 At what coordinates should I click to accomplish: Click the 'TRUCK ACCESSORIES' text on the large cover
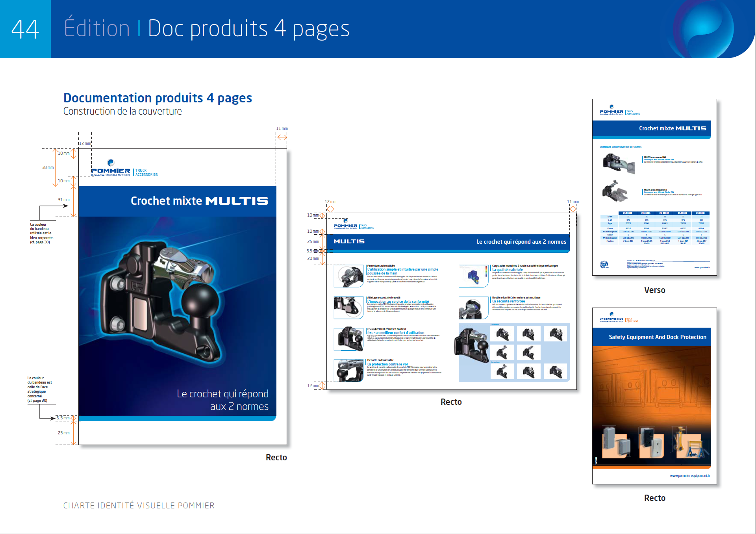point(146,172)
